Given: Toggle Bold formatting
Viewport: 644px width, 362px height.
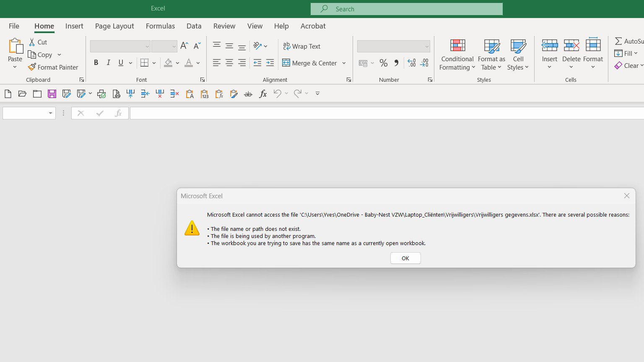Looking at the screenshot, I should [96, 63].
